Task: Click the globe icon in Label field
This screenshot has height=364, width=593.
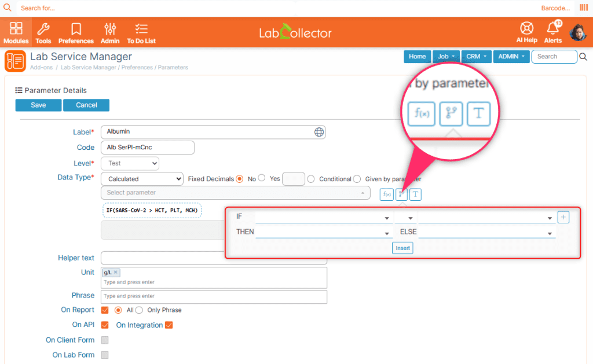Action: [319, 132]
